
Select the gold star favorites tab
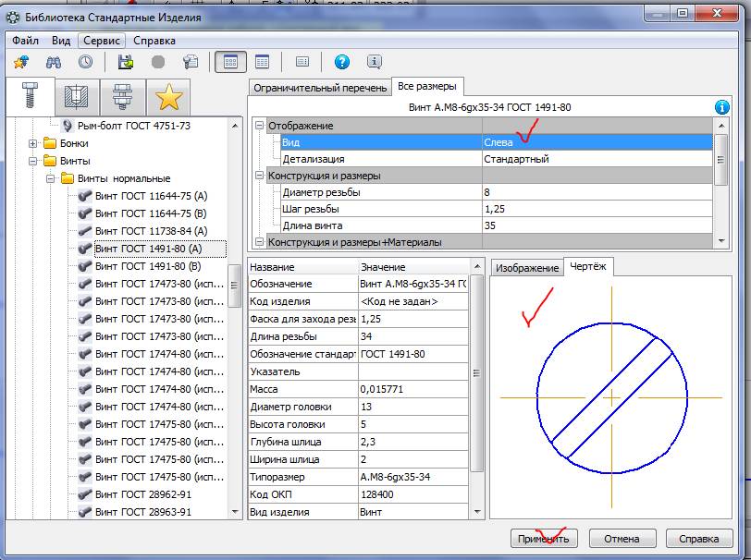[x=168, y=97]
